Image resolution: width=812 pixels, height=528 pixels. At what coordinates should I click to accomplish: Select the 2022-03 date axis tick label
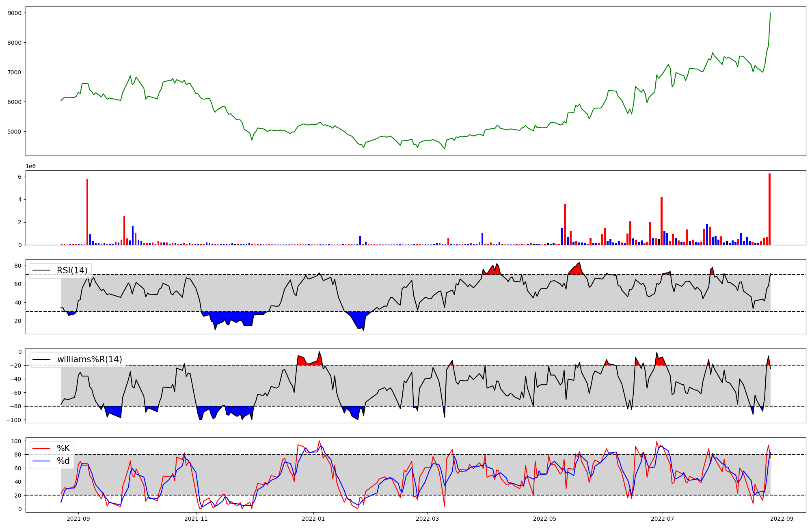pyautogui.click(x=427, y=519)
